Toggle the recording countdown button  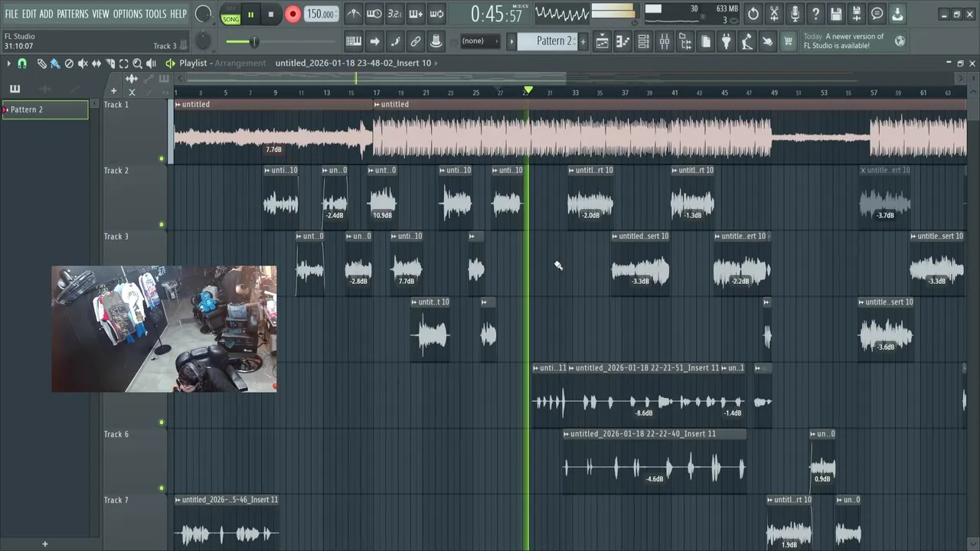click(394, 14)
